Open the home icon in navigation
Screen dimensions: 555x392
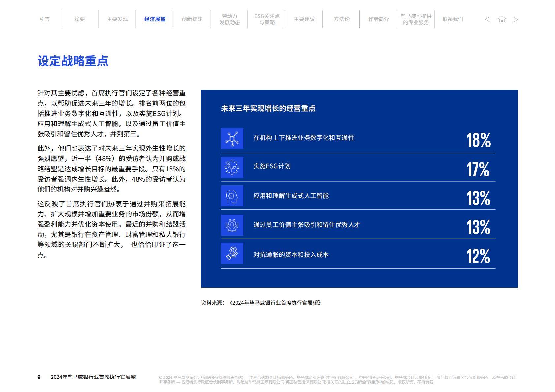[x=502, y=19]
